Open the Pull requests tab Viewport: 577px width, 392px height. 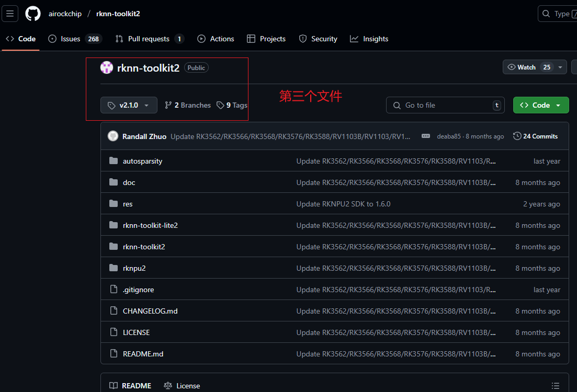[150, 39]
